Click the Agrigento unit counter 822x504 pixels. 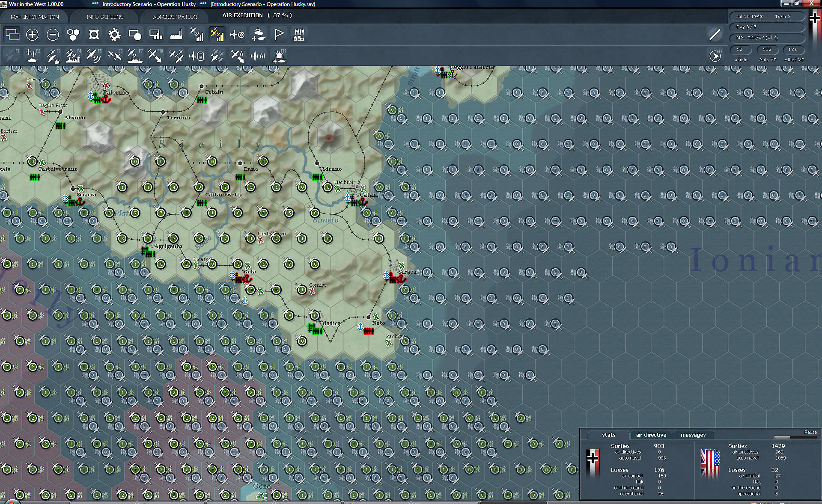[148, 252]
